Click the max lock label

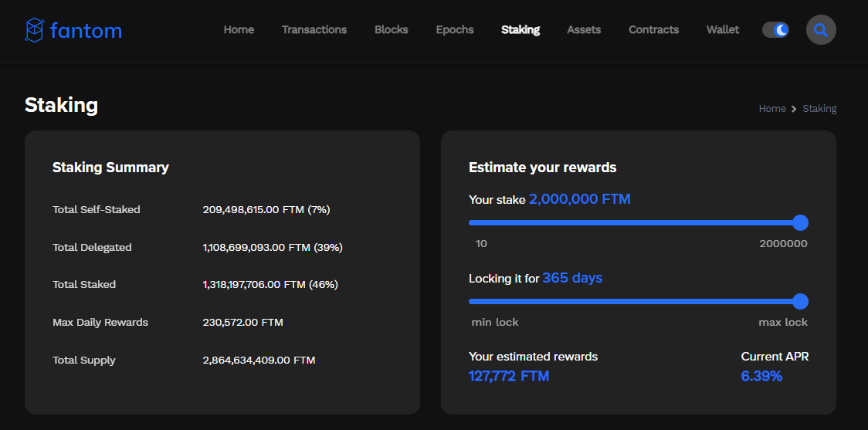click(x=783, y=322)
